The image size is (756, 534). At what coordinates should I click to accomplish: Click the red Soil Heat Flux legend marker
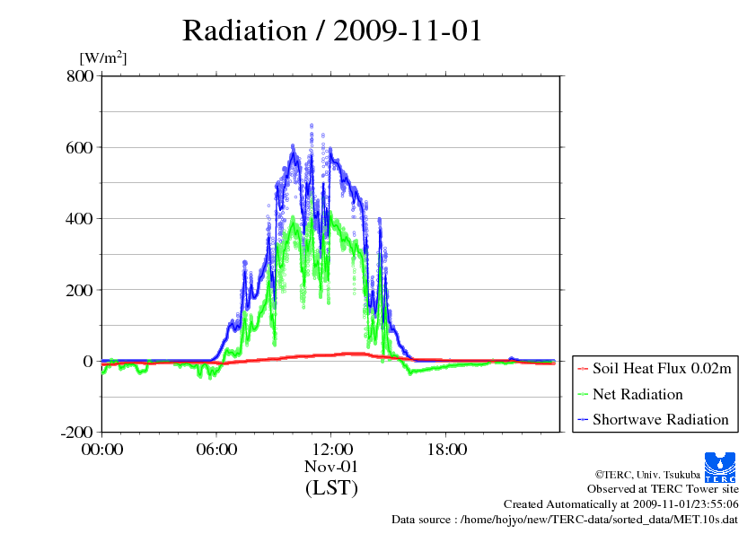(x=583, y=369)
